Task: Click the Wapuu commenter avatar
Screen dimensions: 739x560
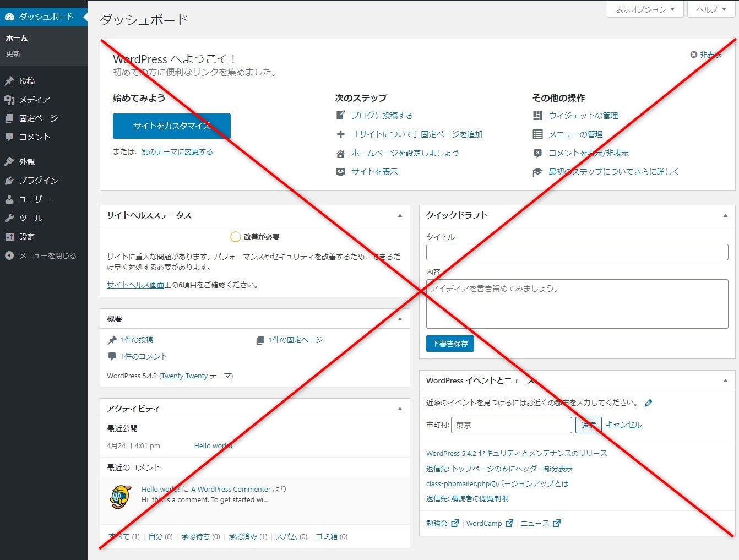Action: [120, 497]
